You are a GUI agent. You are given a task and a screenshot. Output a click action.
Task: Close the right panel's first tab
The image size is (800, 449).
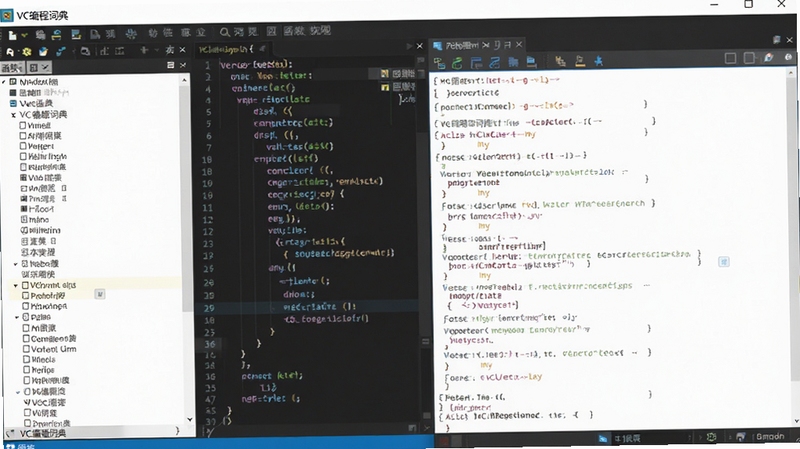486,45
